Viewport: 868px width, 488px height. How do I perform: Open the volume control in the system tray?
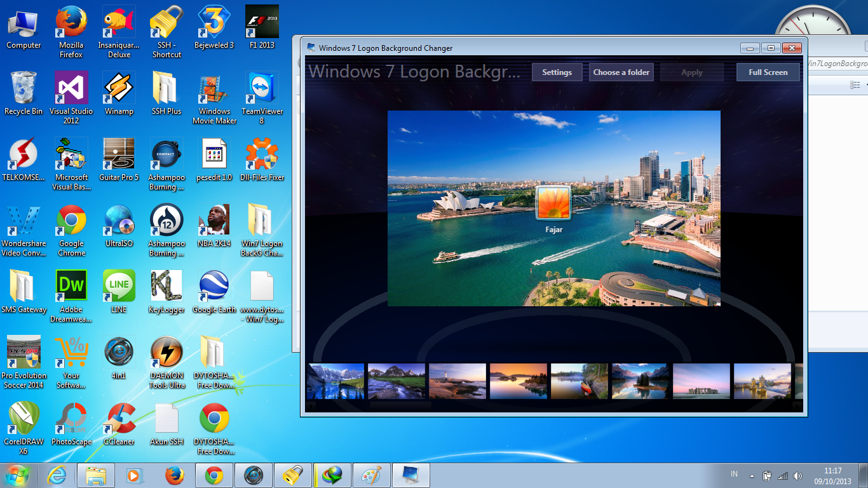pos(799,475)
